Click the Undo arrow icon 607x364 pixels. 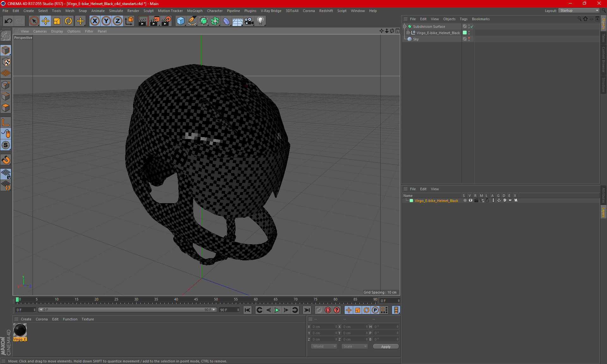click(x=9, y=21)
